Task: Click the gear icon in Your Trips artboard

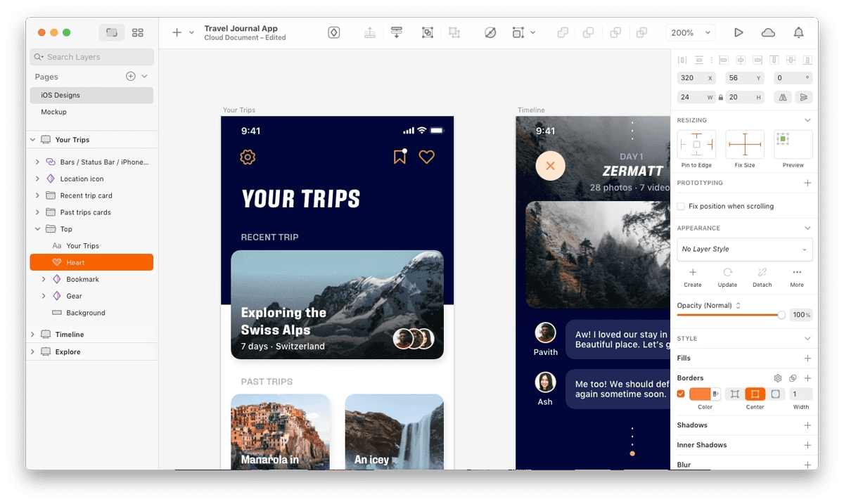Action: point(248,157)
